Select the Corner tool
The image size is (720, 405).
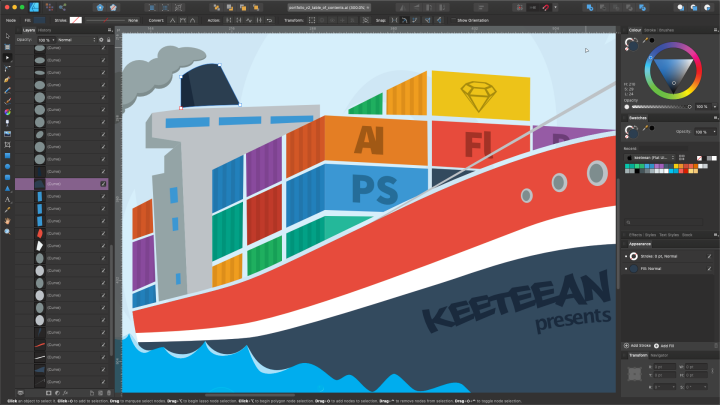tap(7, 68)
